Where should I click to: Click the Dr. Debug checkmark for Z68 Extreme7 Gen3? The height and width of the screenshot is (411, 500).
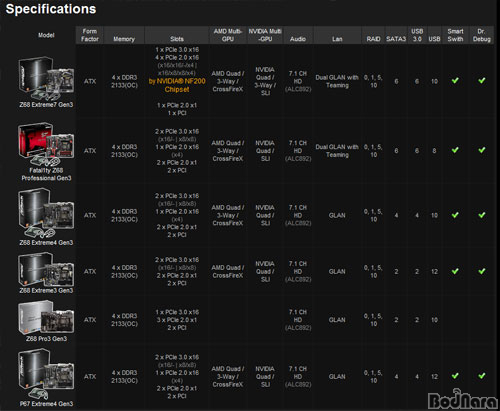tap(482, 80)
